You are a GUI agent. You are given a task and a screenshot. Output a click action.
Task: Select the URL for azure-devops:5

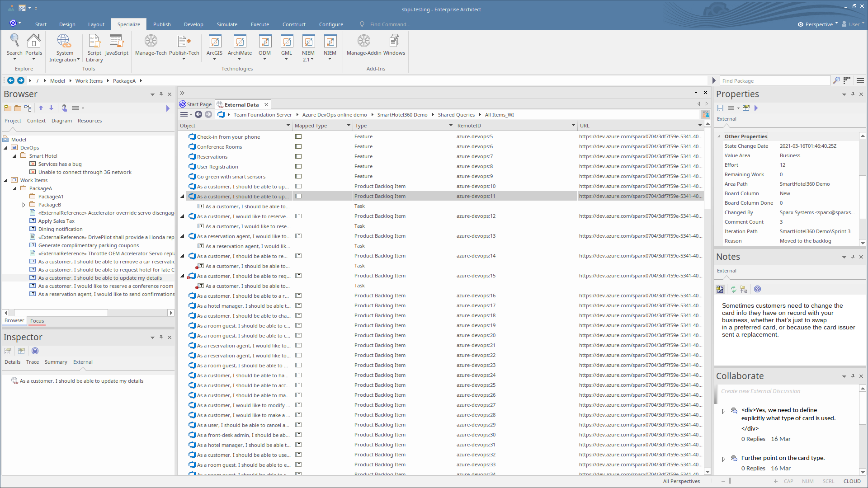click(x=640, y=136)
